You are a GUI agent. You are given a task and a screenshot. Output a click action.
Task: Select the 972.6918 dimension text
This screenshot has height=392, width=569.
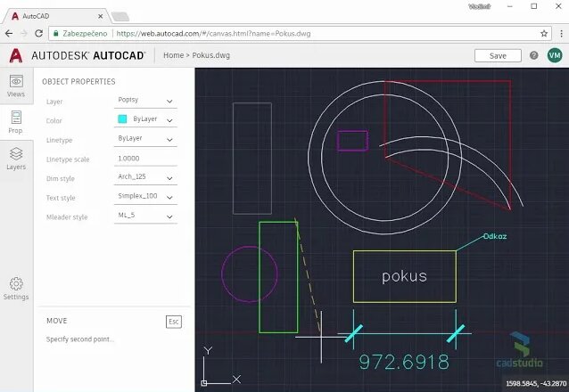404,362
